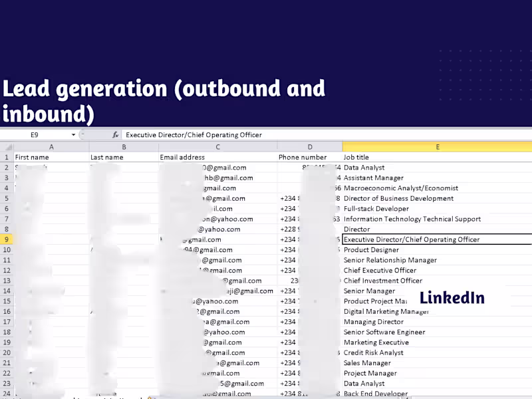Screen dimensions: 532x399
Task: Select column A header
Action: pyautogui.click(x=51, y=147)
